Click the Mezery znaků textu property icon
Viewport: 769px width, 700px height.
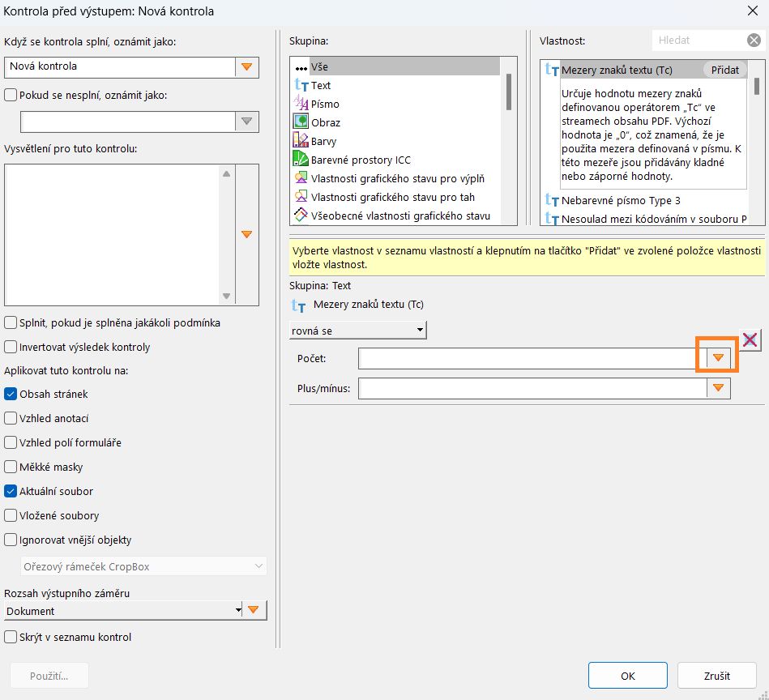[552, 70]
